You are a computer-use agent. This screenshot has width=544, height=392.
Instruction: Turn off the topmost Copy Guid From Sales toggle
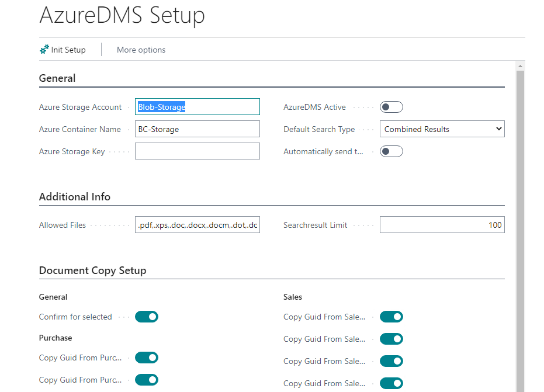coord(391,317)
